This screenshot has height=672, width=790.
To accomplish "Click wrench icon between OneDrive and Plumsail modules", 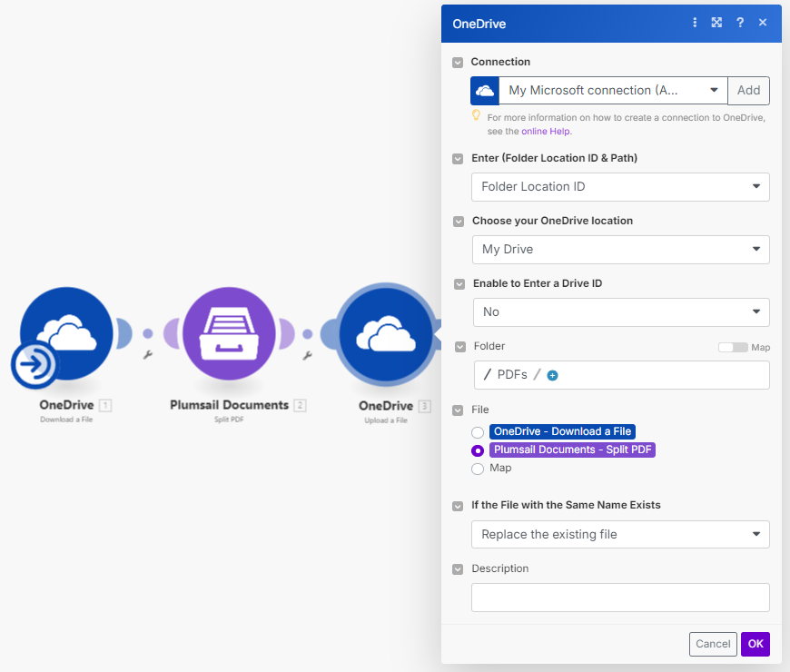I will point(148,355).
